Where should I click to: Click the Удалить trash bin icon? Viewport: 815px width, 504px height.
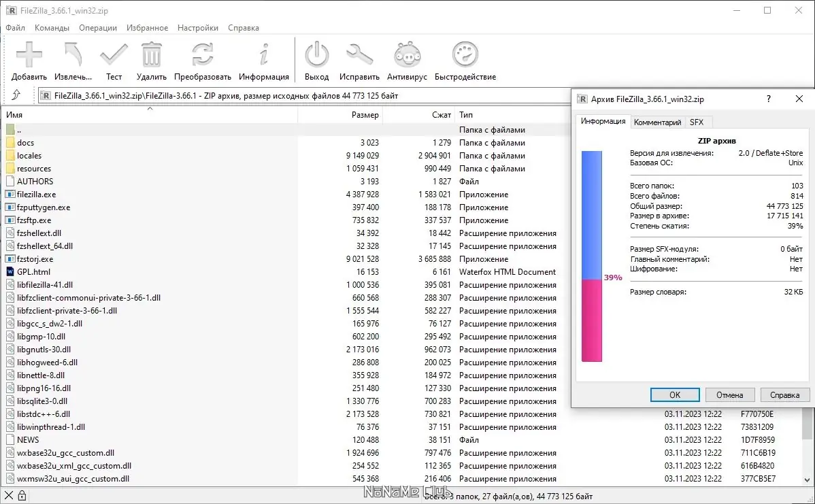pyautogui.click(x=151, y=54)
